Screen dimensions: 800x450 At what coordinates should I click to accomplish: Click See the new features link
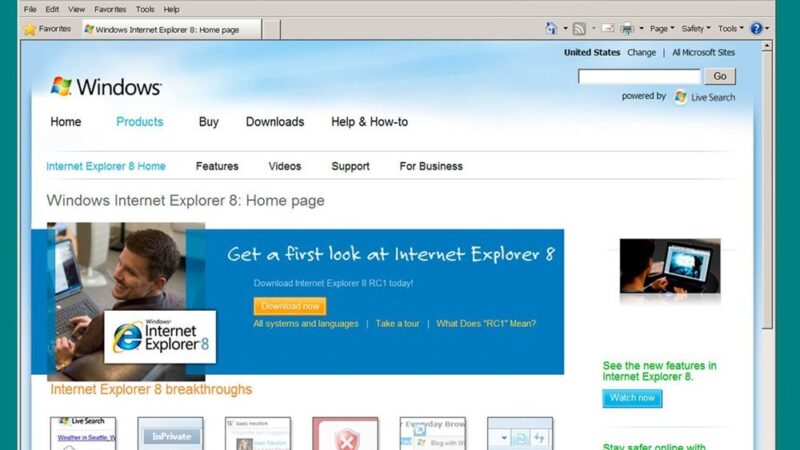pos(660,371)
